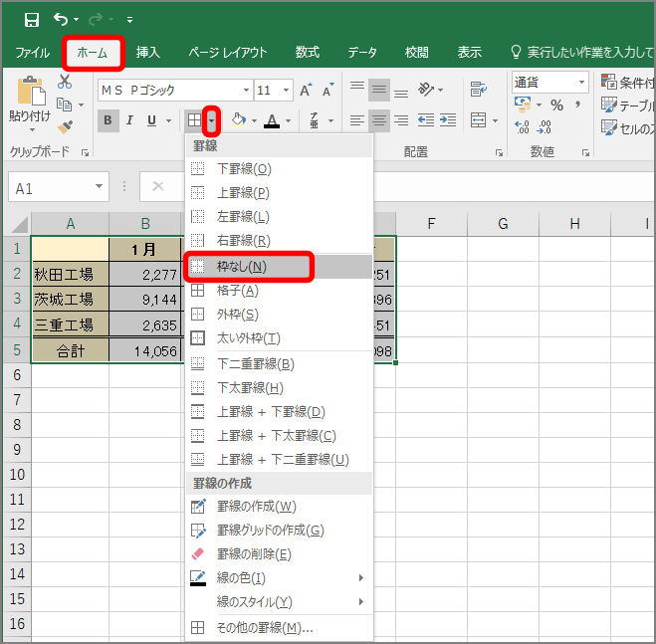Image resolution: width=656 pixels, height=644 pixels.
Task: Select 枠なし(N) to remove borders
Action: point(279,267)
